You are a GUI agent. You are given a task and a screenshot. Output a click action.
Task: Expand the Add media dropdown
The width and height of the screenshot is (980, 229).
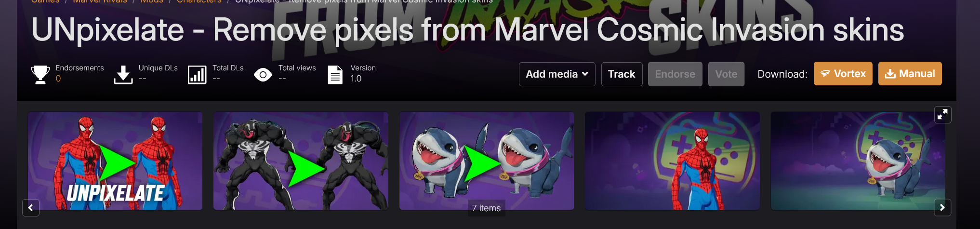[x=557, y=74]
